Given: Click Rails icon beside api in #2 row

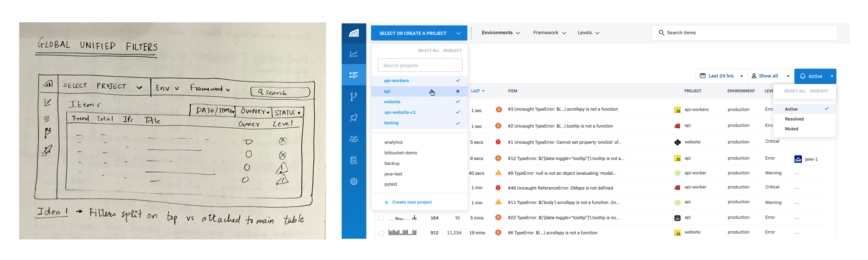Looking at the screenshot, I should point(677,126).
